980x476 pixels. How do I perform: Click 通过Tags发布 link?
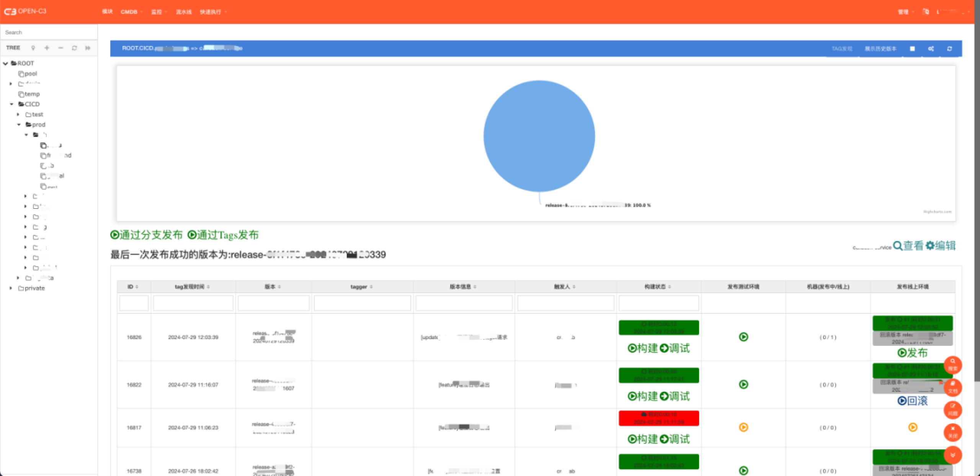click(x=223, y=235)
